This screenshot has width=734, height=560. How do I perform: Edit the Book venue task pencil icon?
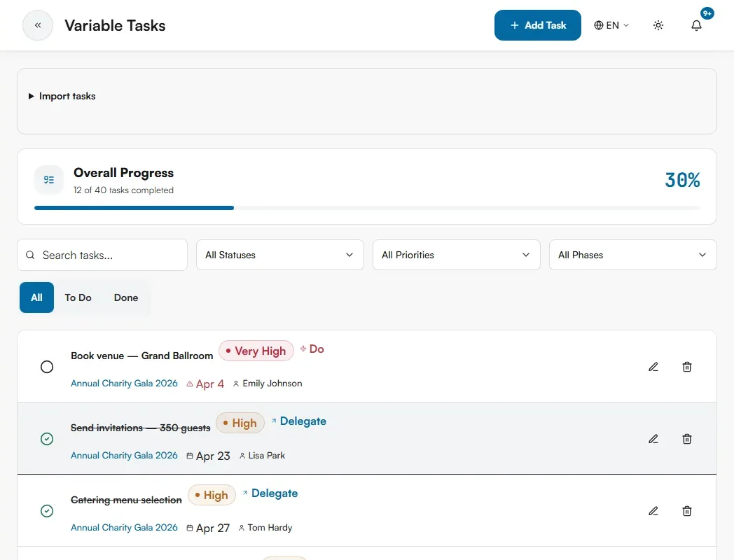point(653,367)
